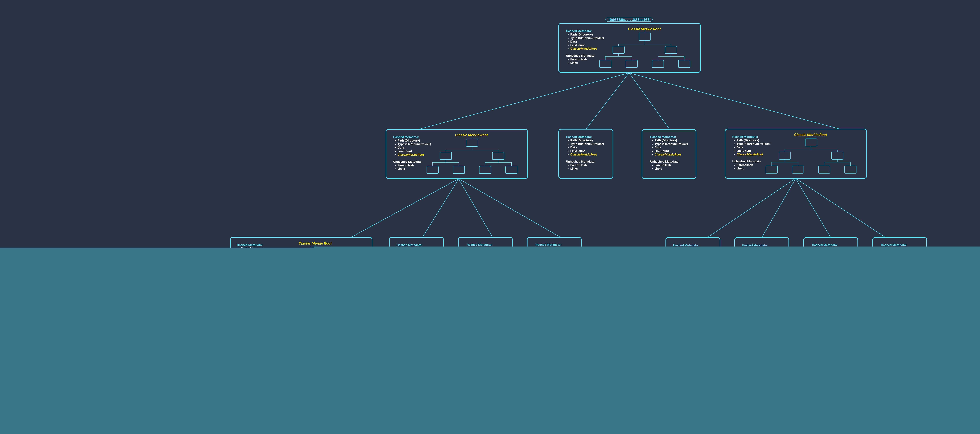Click "Links" entry in second-row leftmost node
The image size is (980, 434).
pos(401,169)
